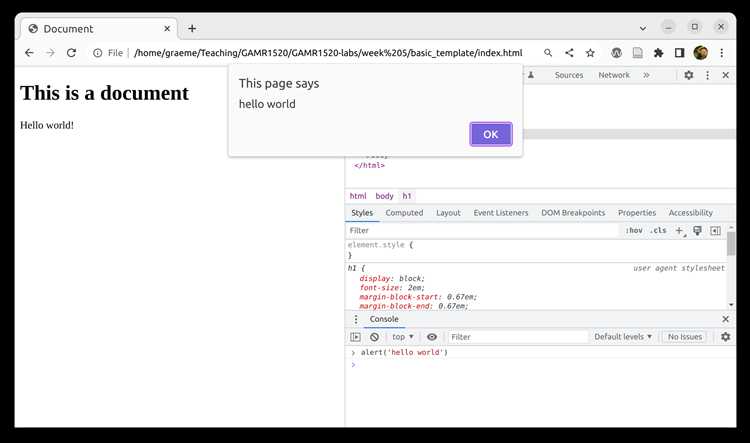
Task: Click the forward navigation arrow
Action: [50, 53]
